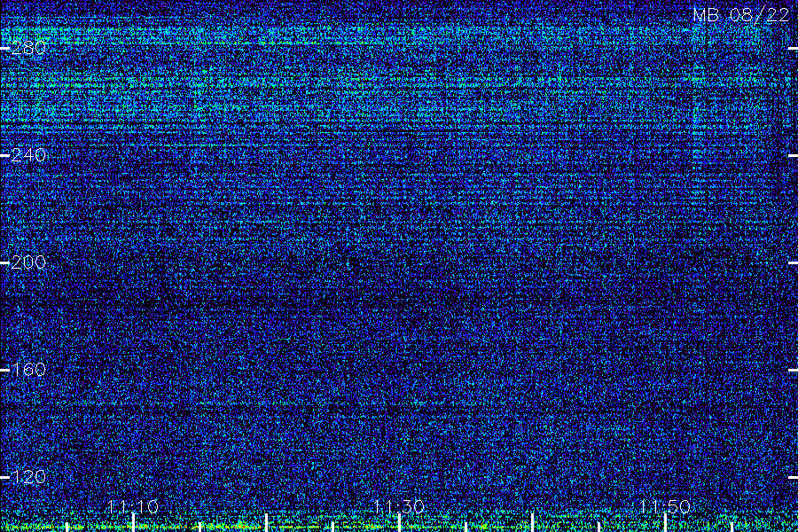The height and width of the screenshot is (532, 798).
Task: Click the MB 08/22 date stamp
Action: coord(741,15)
